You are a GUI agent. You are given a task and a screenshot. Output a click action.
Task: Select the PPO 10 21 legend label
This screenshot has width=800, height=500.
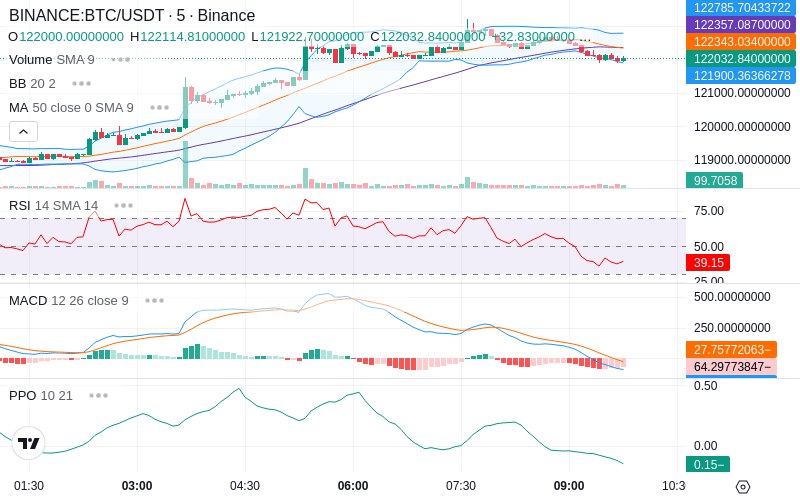tap(41, 395)
